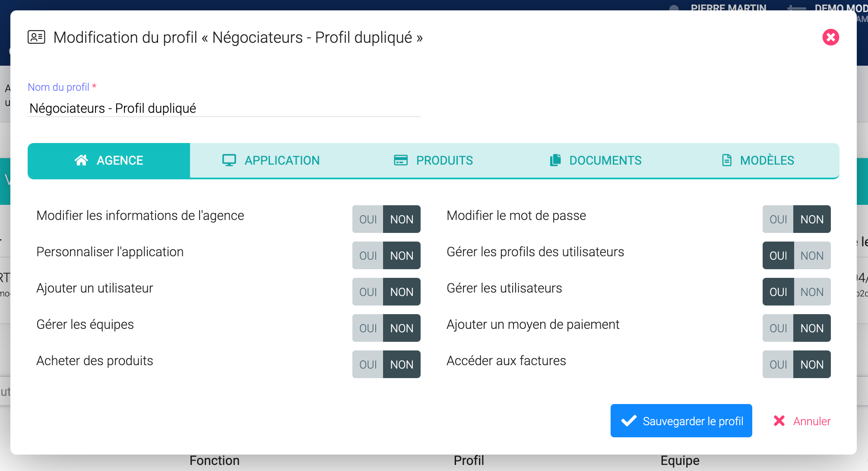The width and height of the screenshot is (868, 471).
Task: Click the credit card icon on Produits tab
Action: pyautogui.click(x=400, y=160)
